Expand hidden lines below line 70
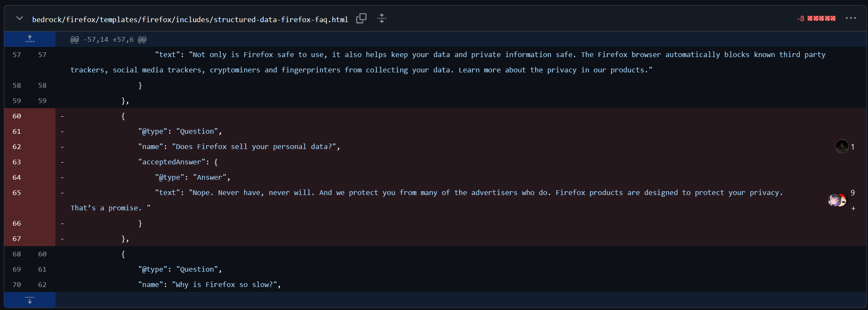Screen dimensions: 868x310 29,300
